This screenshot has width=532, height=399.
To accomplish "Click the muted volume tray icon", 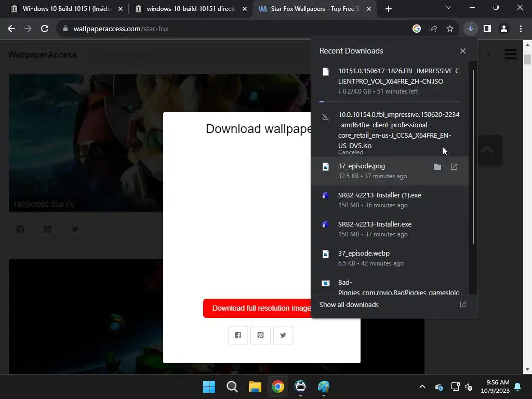I will point(469,387).
